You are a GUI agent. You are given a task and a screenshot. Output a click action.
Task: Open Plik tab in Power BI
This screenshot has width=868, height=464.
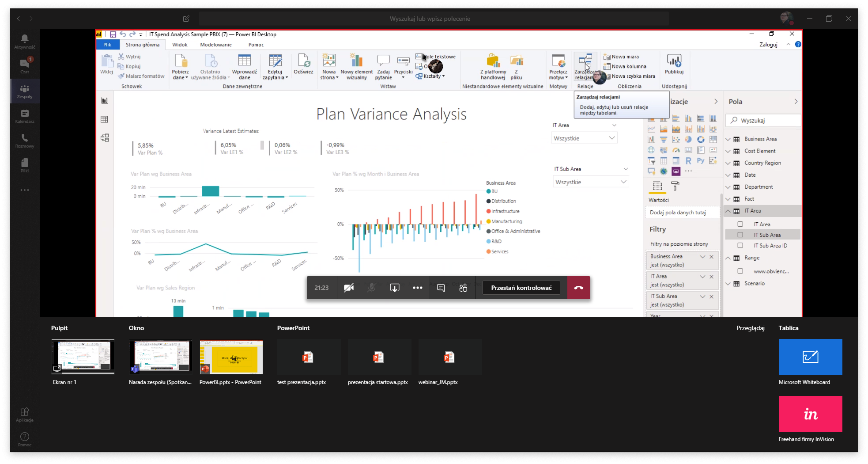pos(107,45)
